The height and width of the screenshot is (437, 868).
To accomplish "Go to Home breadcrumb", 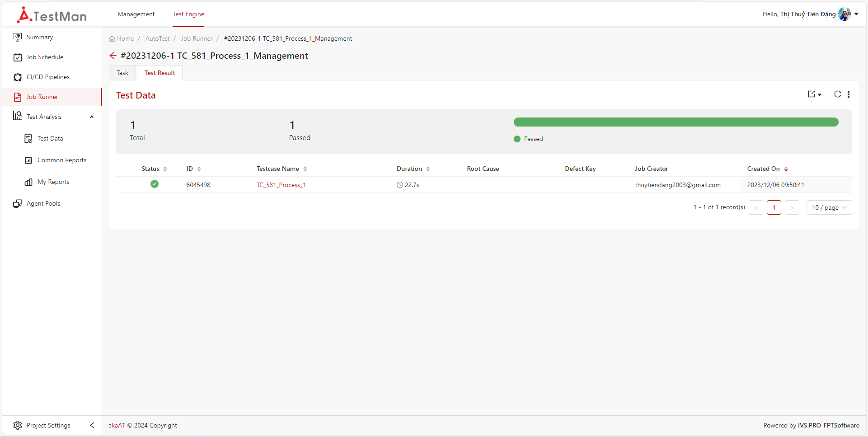I will (125, 38).
